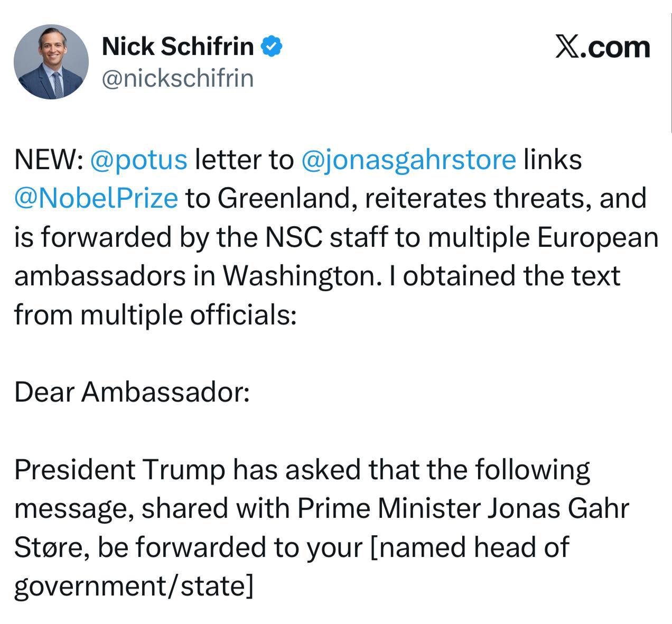
Task: Click the 'Prime Minister' phrase in the letter
Action: (x=388, y=508)
